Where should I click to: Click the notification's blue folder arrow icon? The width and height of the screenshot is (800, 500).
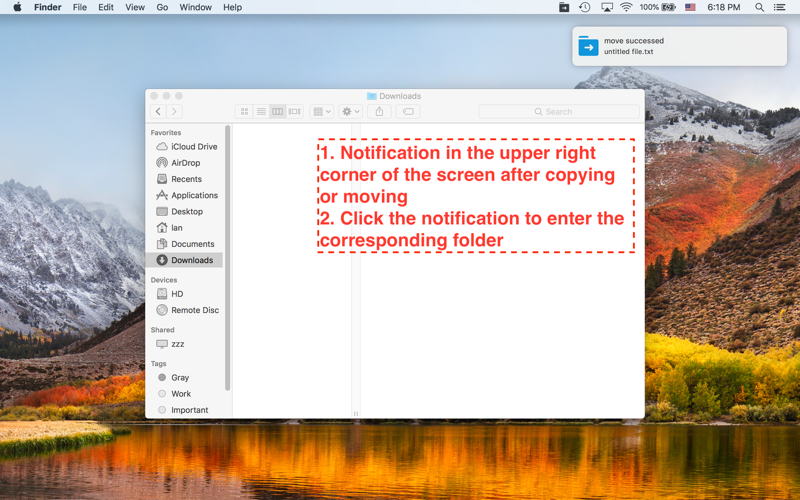(x=588, y=46)
